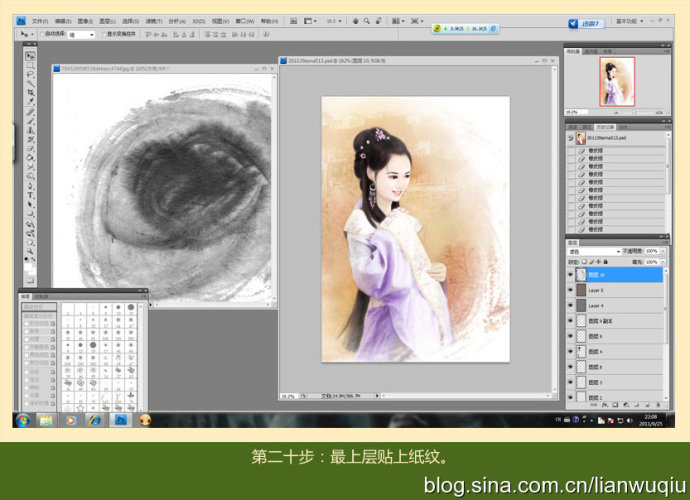Open the layer blend mode dropdown
The width and height of the screenshot is (690, 500).
click(x=594, y=251)
